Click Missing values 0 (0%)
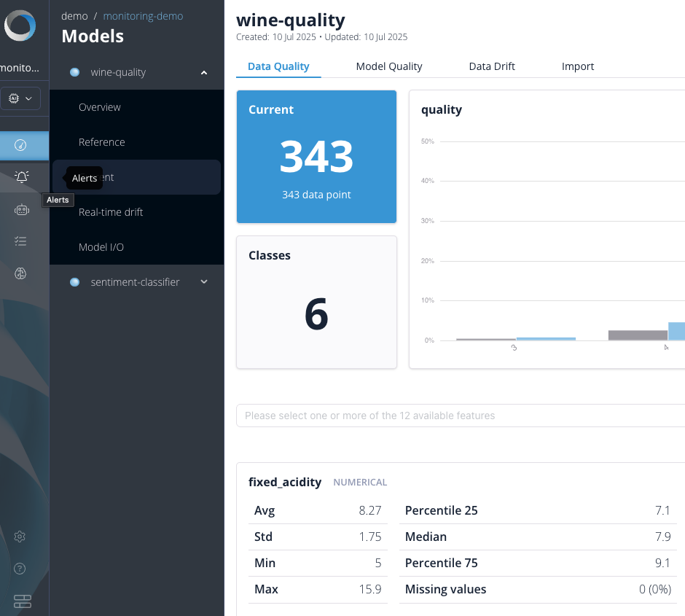The width and height of the screenshot is (685, 616). (655, 589)
